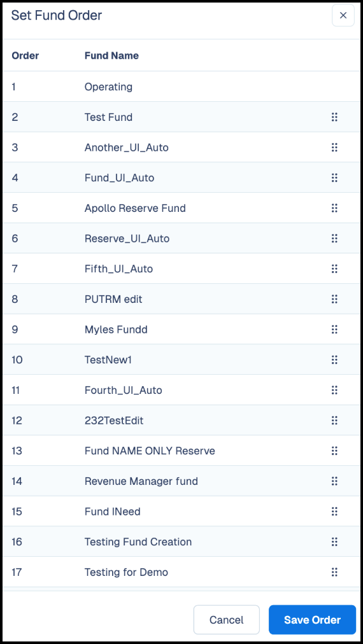
Task: Click the drag handle next to PUTRM edit
Action: 334,299
